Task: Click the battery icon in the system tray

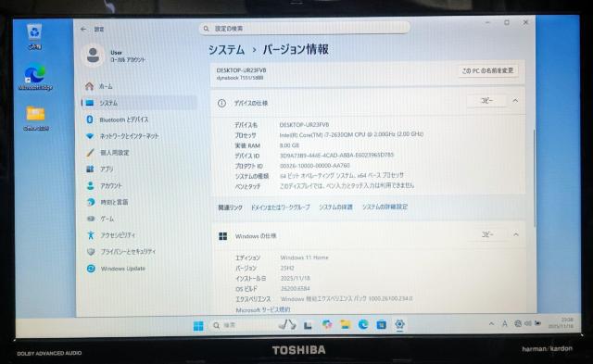Action: click(x=537, y=323)
